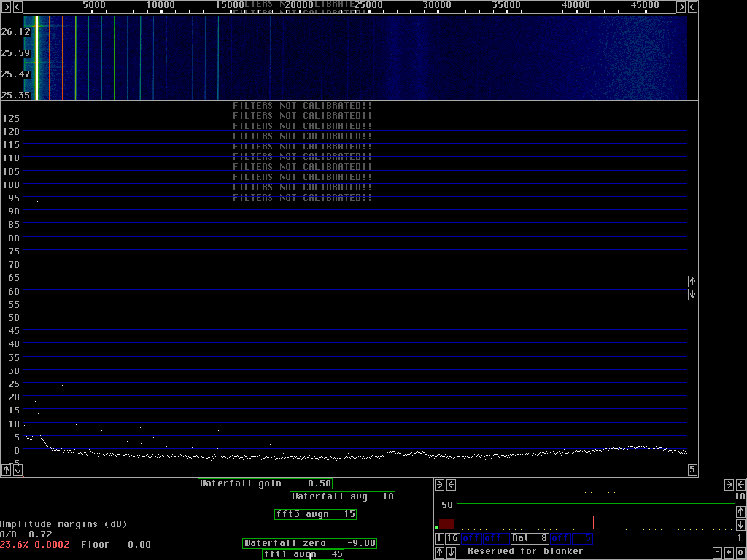Click the white peak line in waterfall
The height and width of the screenshot is (560, 747).
pyautogui.click(x=36, y=58)
